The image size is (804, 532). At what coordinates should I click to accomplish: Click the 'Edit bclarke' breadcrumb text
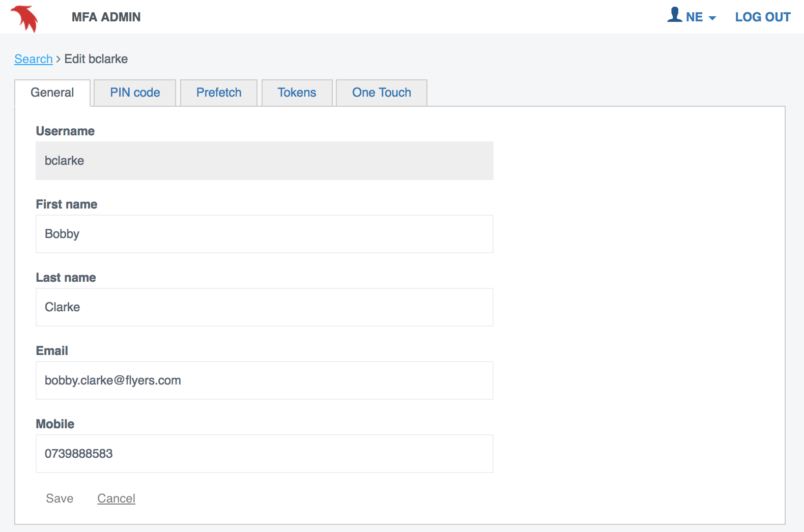tap(96, 59)
